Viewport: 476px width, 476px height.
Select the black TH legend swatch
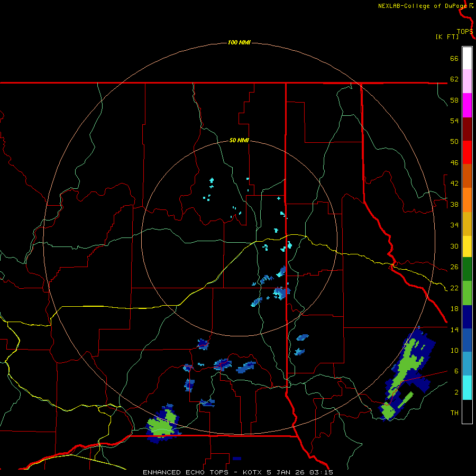tap(467, 411)
